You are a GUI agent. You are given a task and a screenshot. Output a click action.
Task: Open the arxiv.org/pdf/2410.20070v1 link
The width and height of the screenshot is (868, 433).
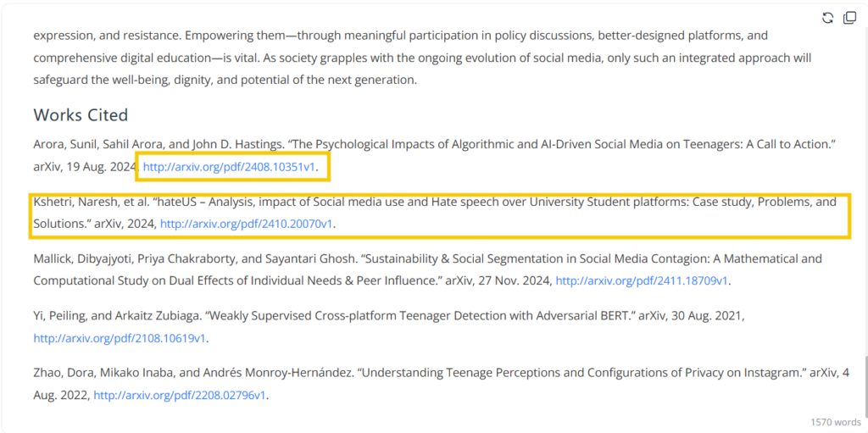pyautogui.click(x=247, y=225)
